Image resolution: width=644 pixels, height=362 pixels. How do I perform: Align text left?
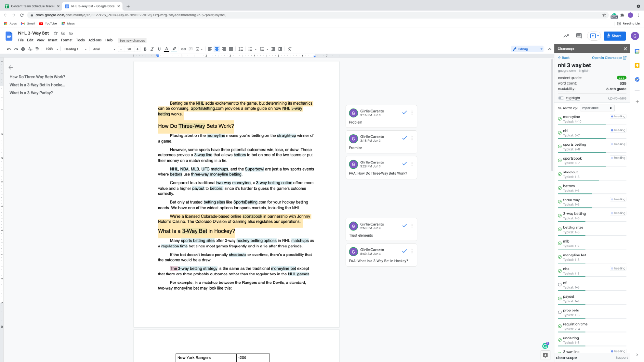210,49
